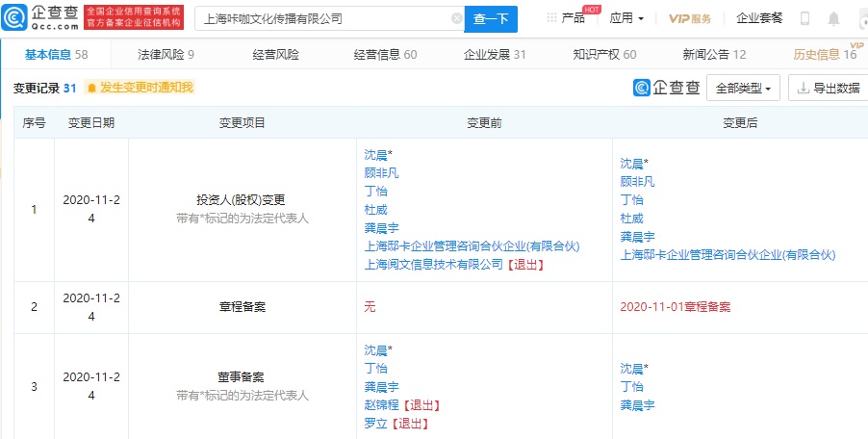Open the Qcc.com logo home link
This screenshot has height=439, width=868.
point(39,18)
